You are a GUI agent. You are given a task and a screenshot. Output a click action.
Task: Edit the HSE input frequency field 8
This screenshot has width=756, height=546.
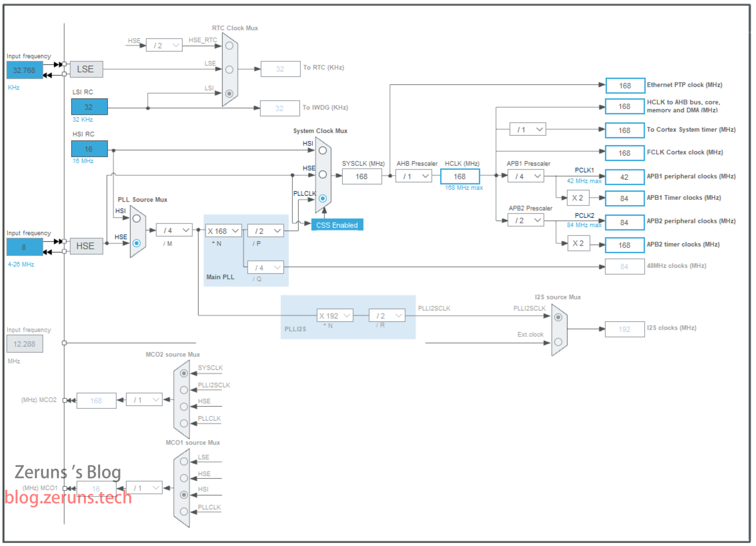point(24,247)
